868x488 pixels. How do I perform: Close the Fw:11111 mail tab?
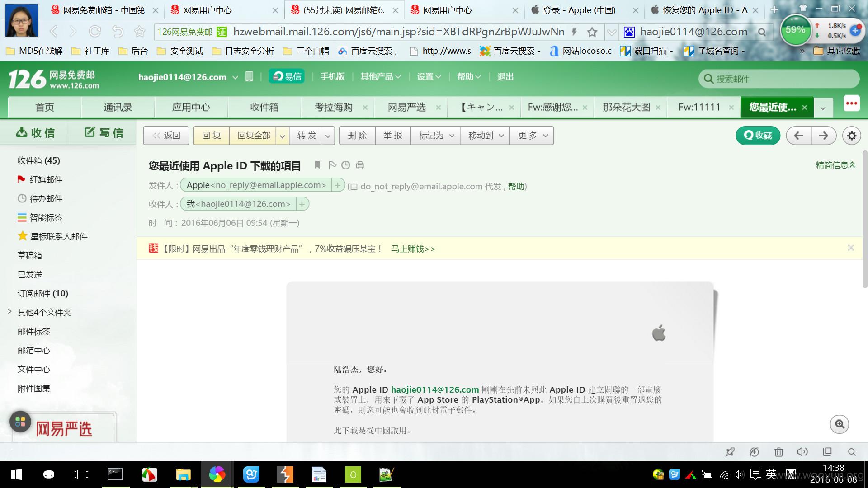[x=731, y=108]
